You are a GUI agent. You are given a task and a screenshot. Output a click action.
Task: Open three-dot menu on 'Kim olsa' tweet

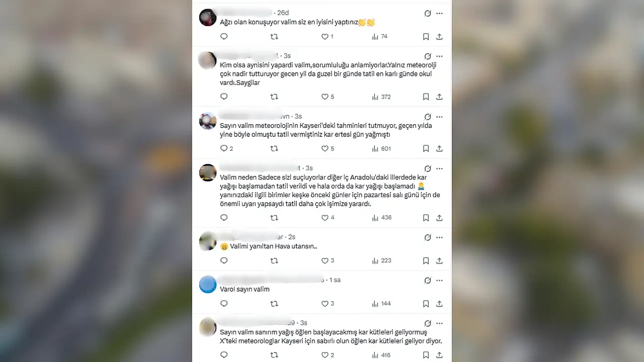[x=439, y=56]
